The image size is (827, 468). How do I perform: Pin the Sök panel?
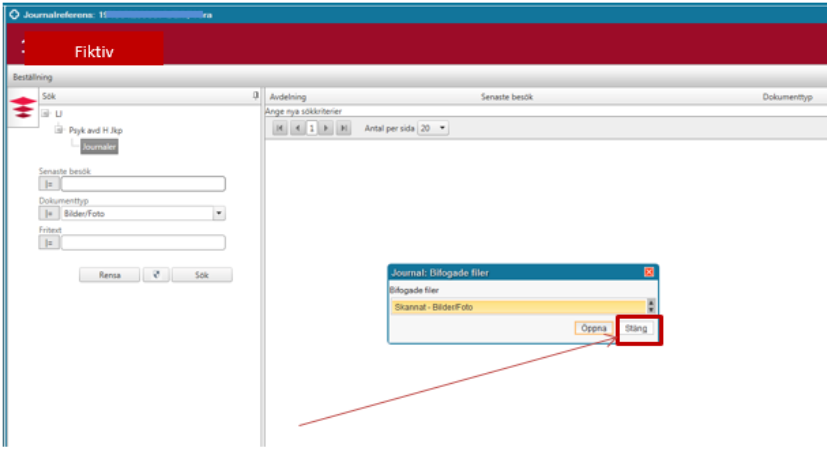[256, 96]
